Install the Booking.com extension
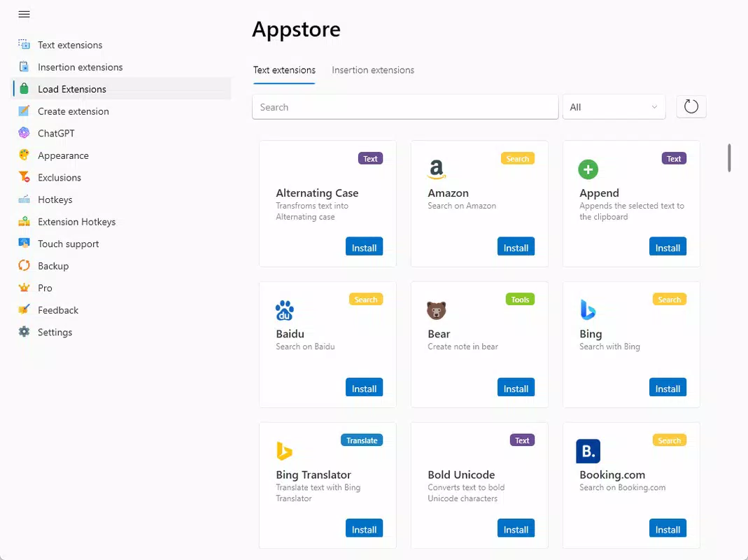Screen dimensions: 748x560 (668, 528)
